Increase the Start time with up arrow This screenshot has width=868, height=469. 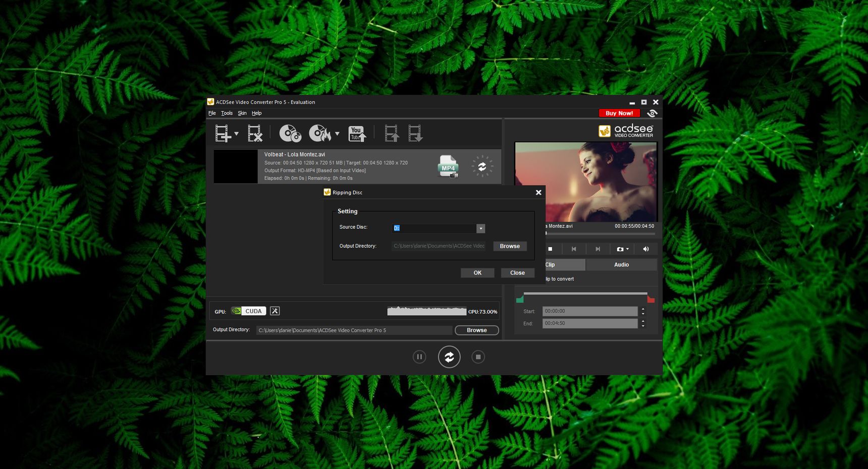click(x=643, y=309)
